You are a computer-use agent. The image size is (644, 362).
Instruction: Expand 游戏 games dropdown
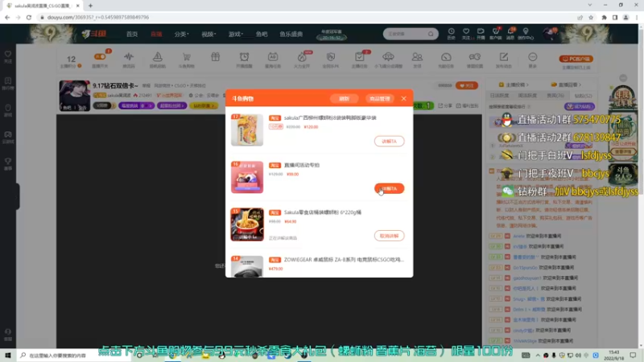[x=235, y=34]
